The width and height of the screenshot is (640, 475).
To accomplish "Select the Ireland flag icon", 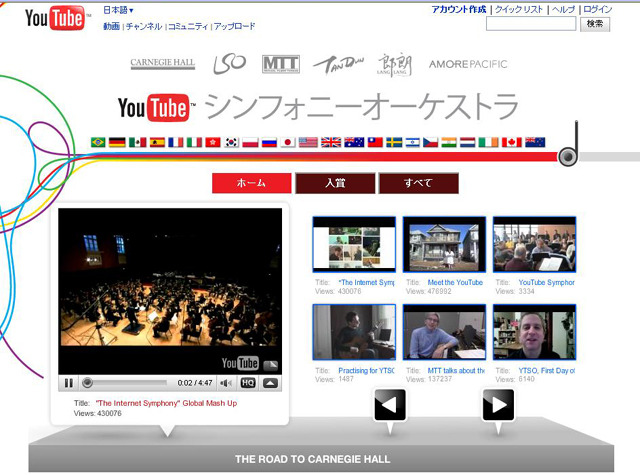I will point(489,142).
